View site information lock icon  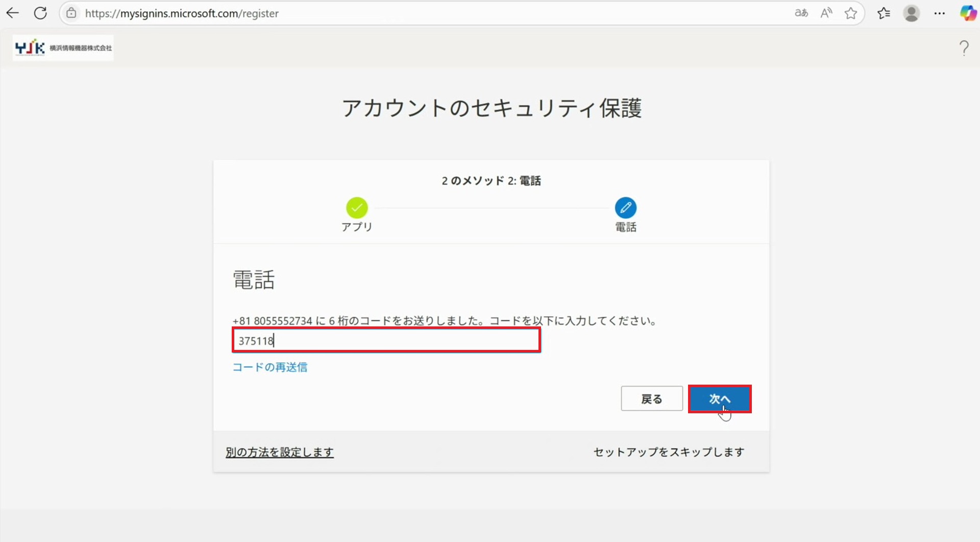point(71,13)
